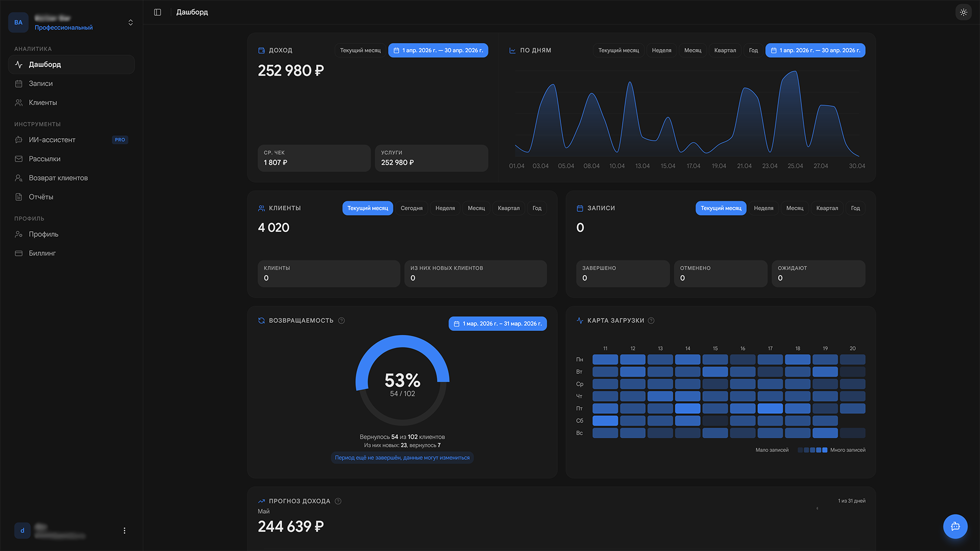Viewport: 980px width, 551px height.
Task: Click the BA workspace avatar
Action: coord(18,22)
